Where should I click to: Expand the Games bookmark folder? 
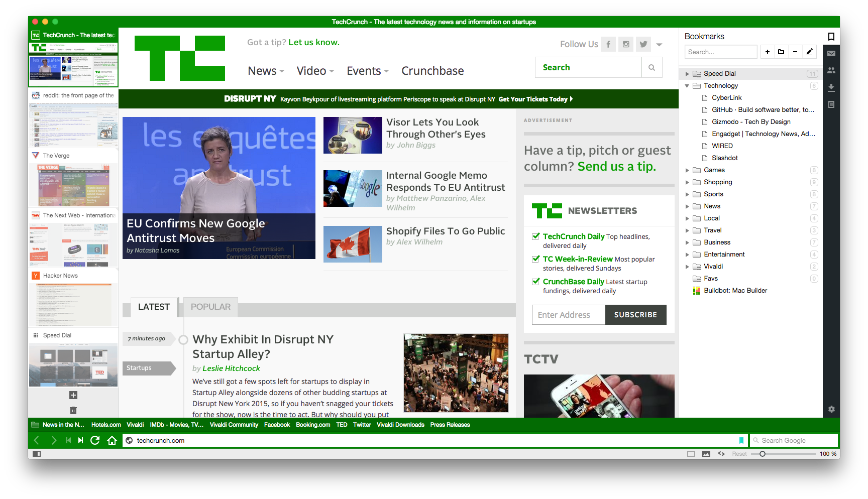click(x=687, y=170)
